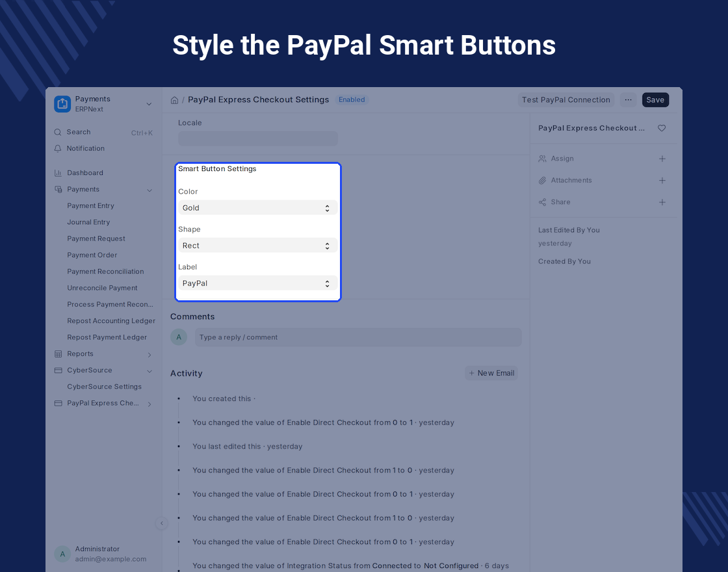
Task: Click the Locale input field
Action: click(x=257, y=138)
